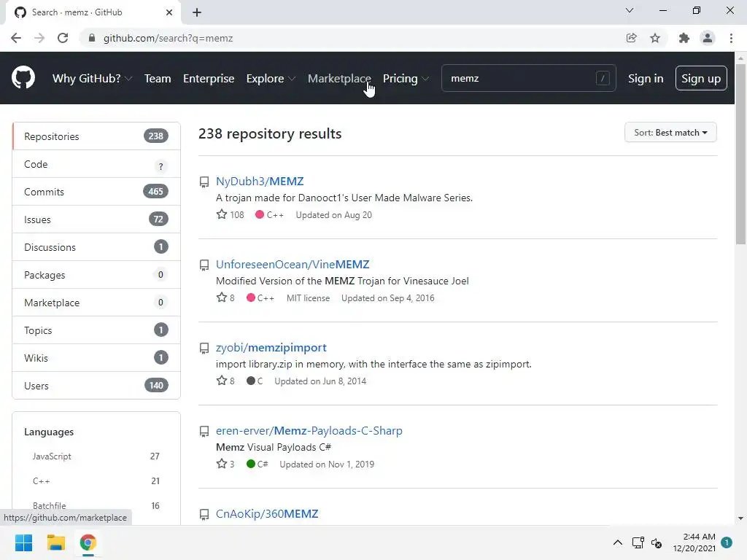Open the Enterprise nav link
This screenshot has width=747, height=560.
pos(209,79)
